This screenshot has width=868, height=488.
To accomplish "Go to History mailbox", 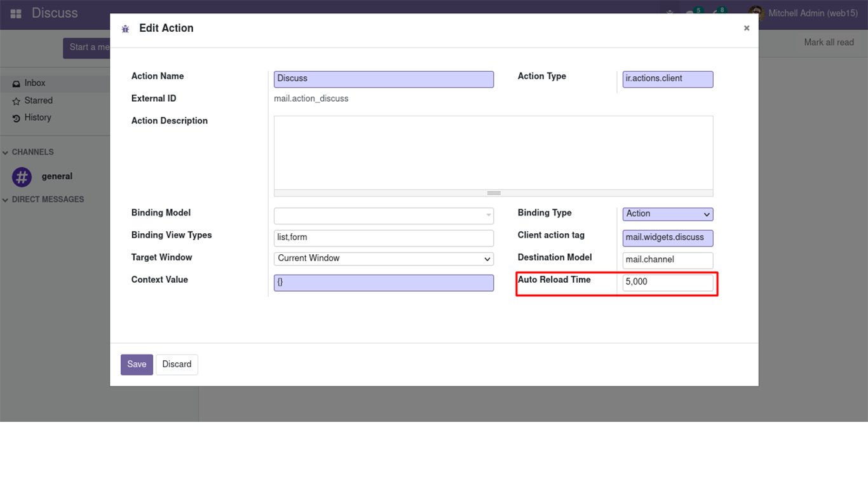I will [x=37, y=118].
